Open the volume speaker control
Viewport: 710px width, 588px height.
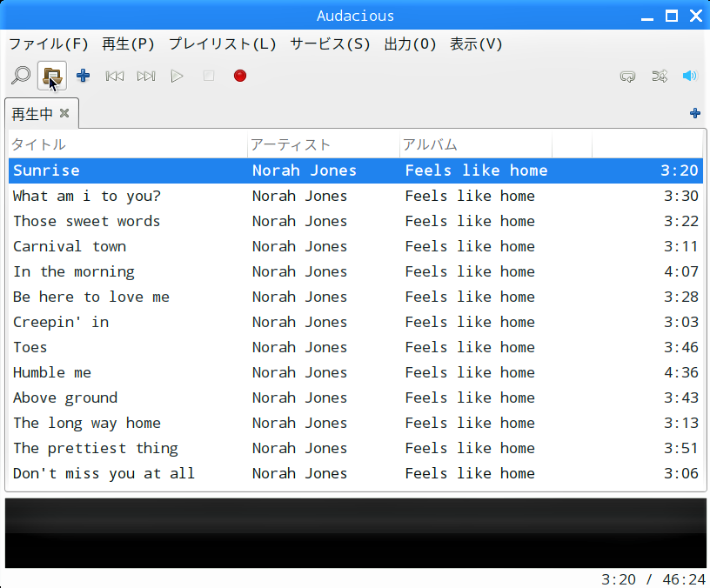point(690,76)
